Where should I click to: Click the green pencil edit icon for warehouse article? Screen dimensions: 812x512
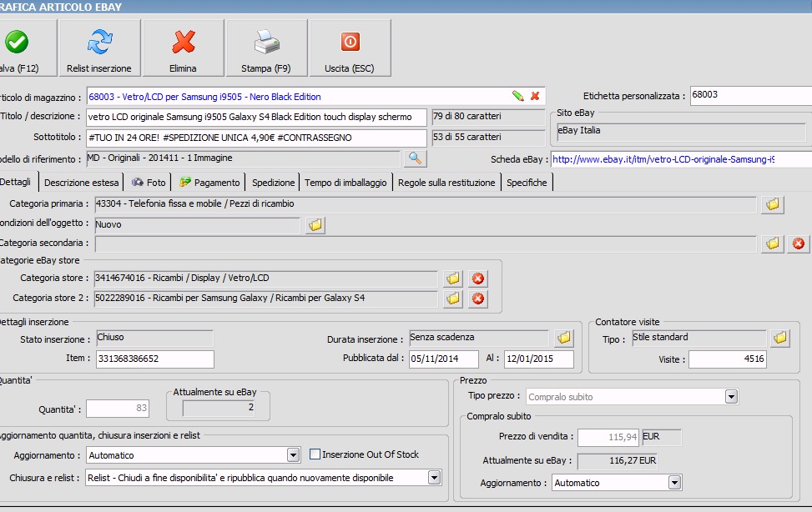518,96
